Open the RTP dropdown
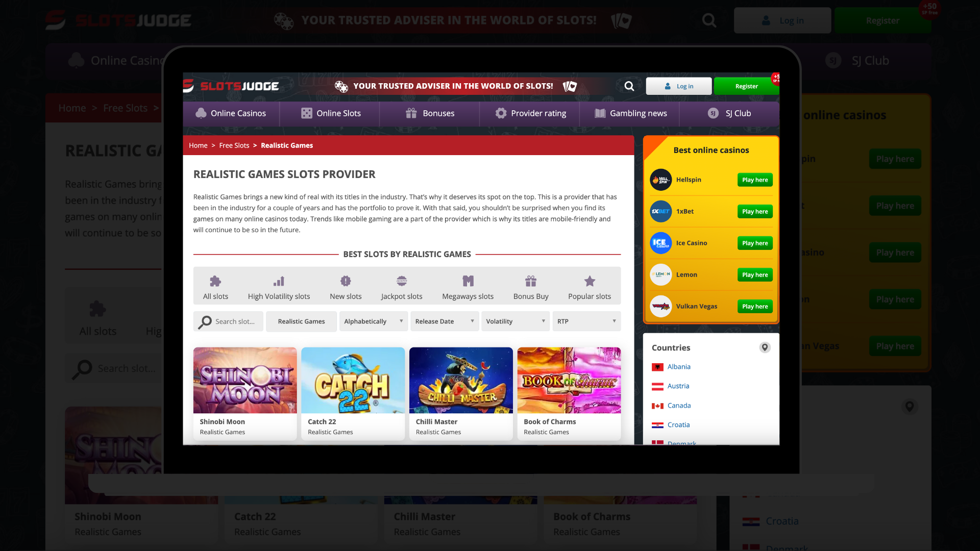The height and width of the screenshot is (551, 980). 586,321
